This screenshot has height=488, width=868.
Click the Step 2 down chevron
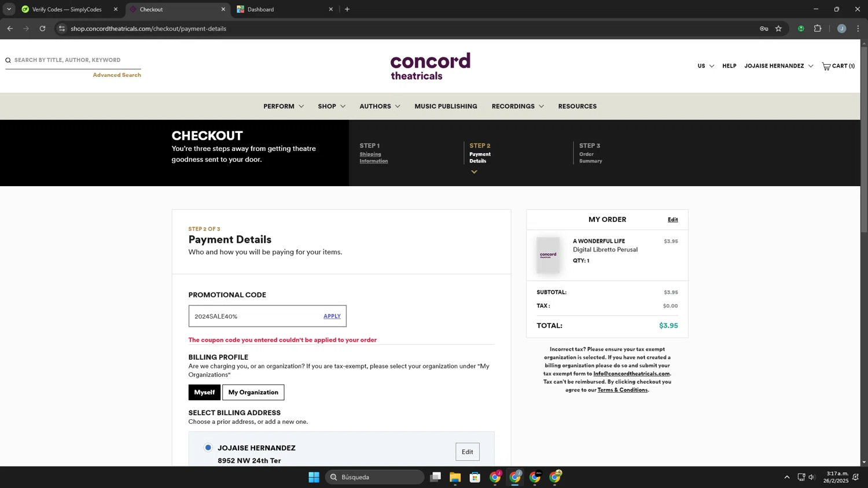click(x=474, y=172)
